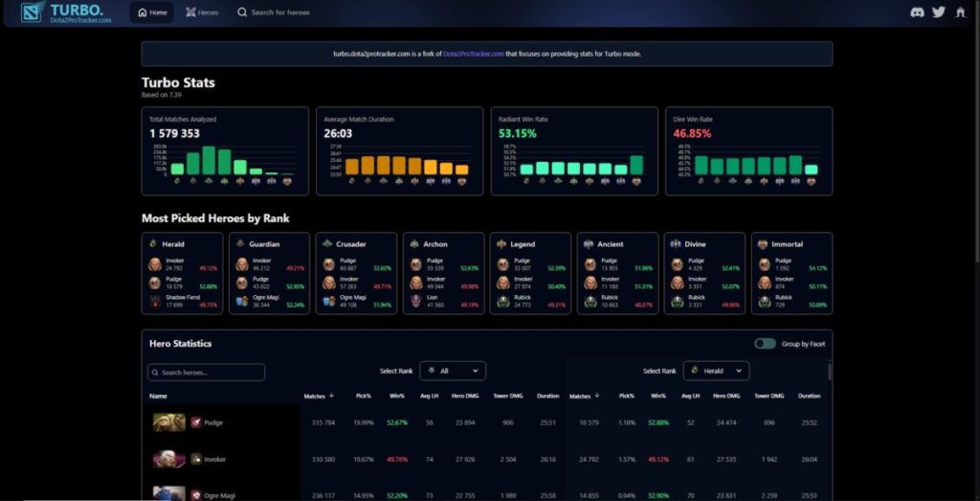
Task: Toggle the Group by Facet switch
Action: point(765,343)
